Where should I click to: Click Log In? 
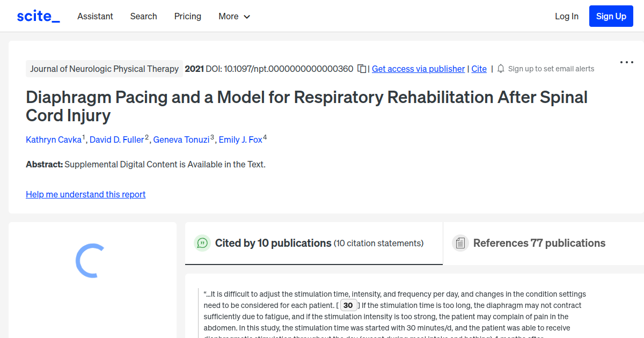pyautogui.click(x=566, y=16)
